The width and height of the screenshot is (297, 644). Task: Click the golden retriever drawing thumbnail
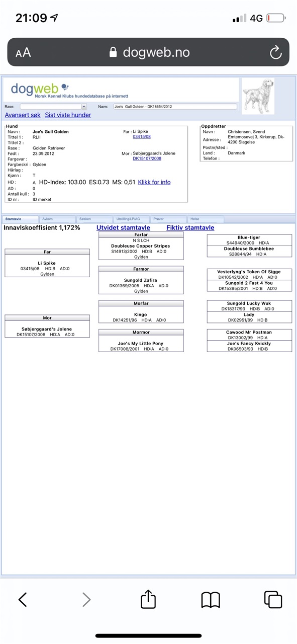point(258,96)
